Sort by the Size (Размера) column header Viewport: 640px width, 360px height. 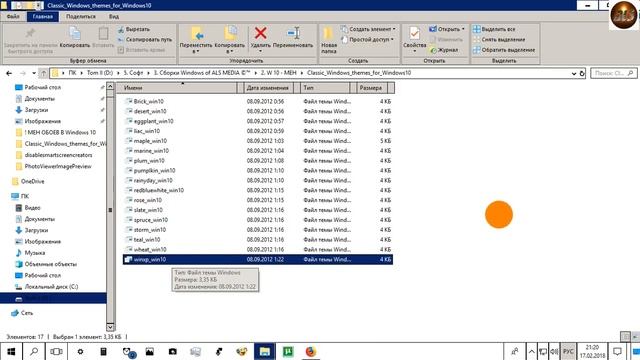coord(372,88)
